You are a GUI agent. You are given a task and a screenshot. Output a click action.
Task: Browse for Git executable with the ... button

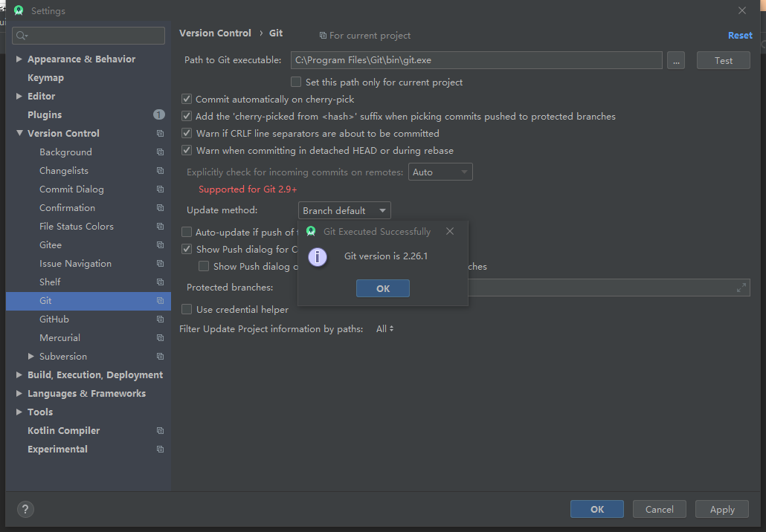(x=675, y=60)
